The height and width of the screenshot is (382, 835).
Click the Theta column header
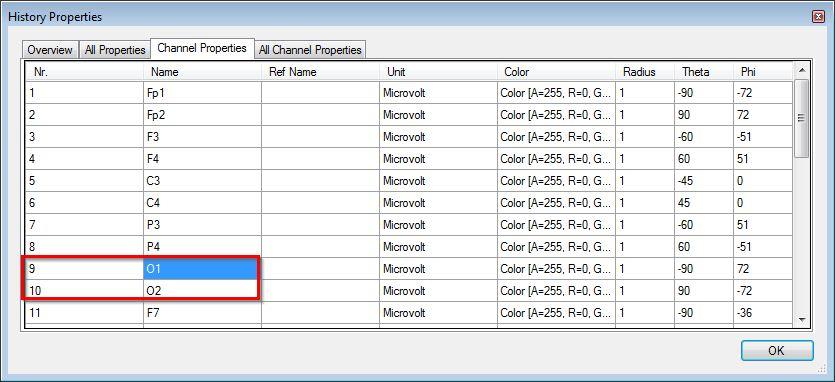(703, 71)
